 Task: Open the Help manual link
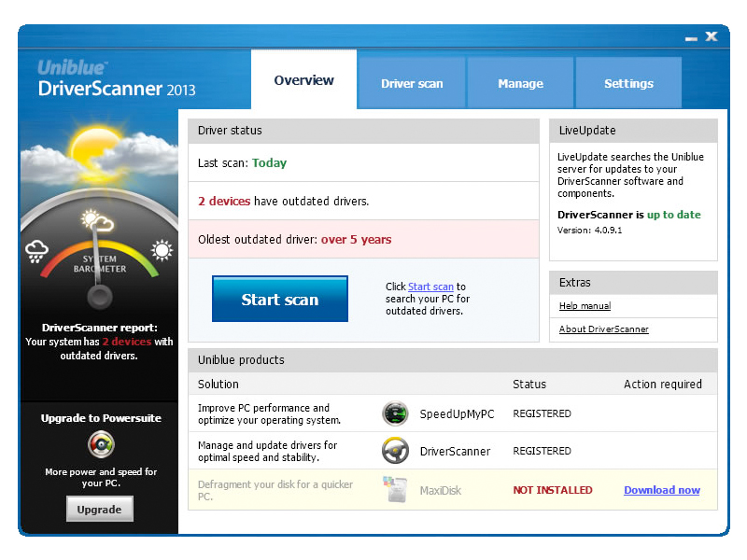click(x=585, y=306)
